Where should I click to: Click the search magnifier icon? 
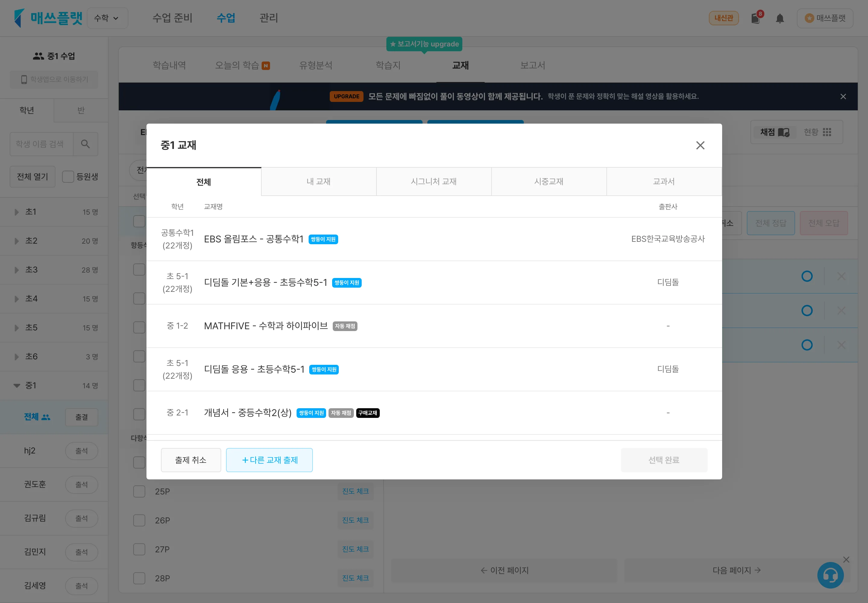coord(85,144)
